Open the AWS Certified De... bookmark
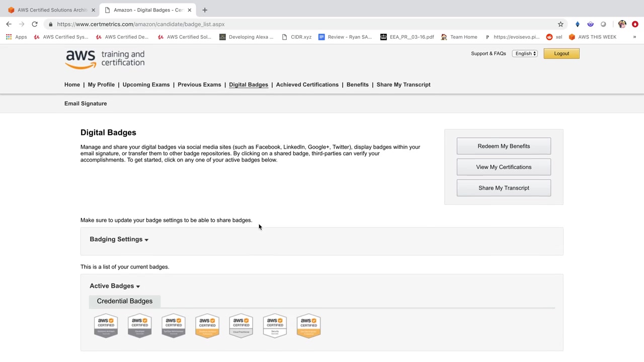The width and height of the screenshot is (644, 362). (x=122, y=37)
